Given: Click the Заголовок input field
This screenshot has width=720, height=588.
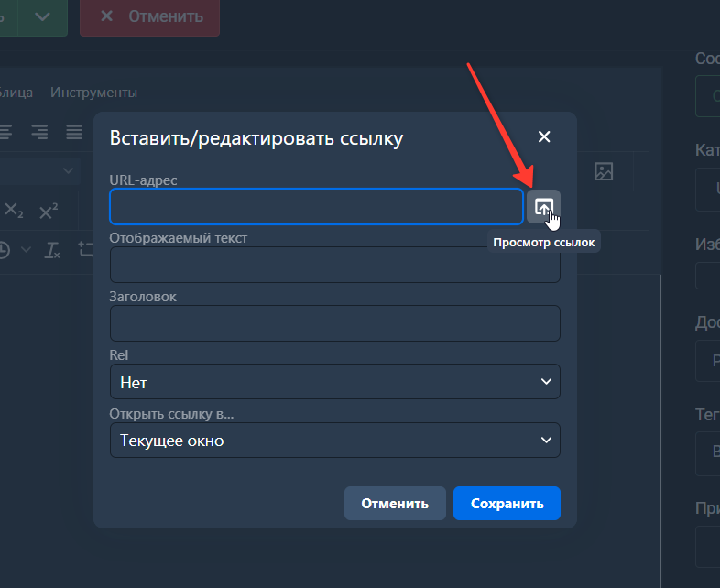Looking at the screenshot, I should tap(334, 323).
